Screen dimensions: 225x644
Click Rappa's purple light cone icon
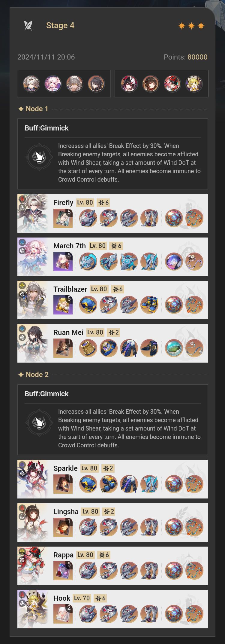pos(63,571)
